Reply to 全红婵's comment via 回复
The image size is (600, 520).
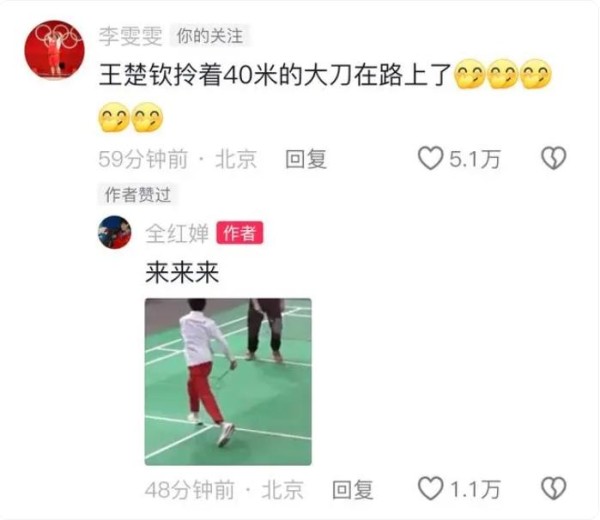pyautogui.click(x=352, y=489)
